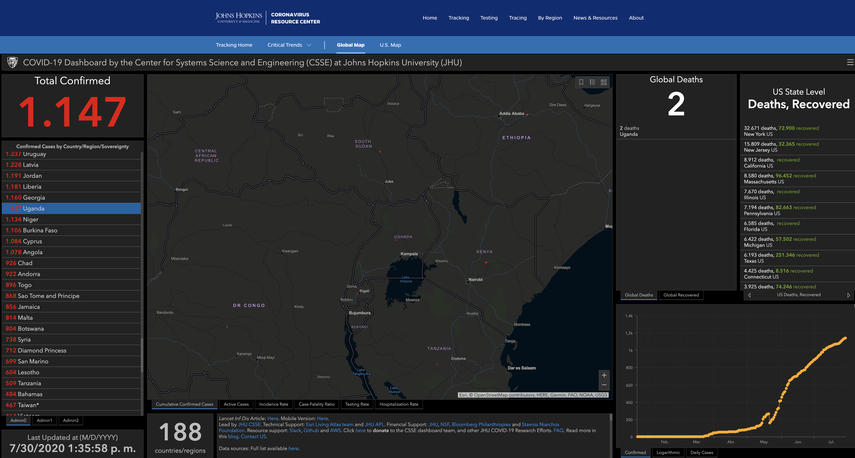The width and height of the screenshot is (855, 458).
Task: Select Liberia in the country list
Action: pyautogui.click(x=71, y=186)
